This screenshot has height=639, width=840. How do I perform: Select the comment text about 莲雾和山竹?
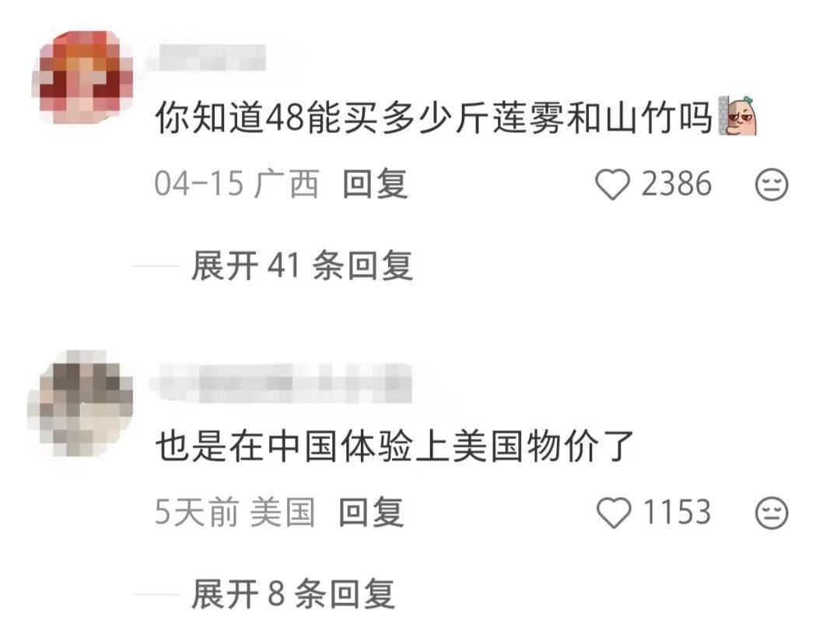click(433, 118)
